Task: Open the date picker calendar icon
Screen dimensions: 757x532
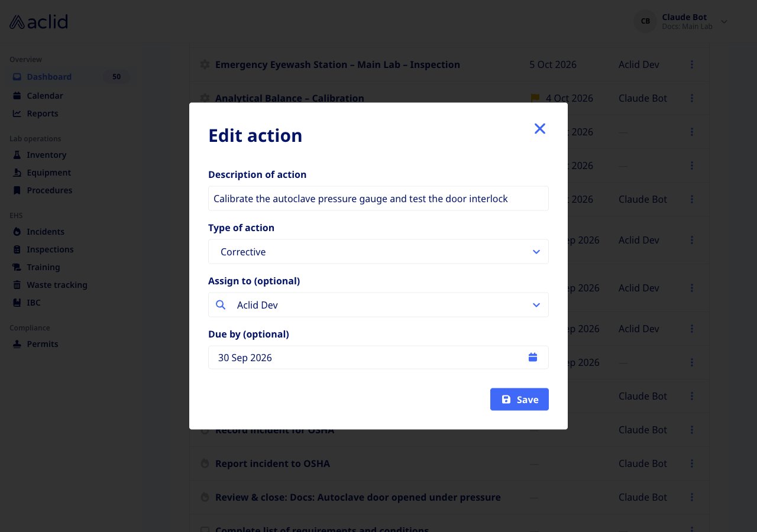Action: pos(533,357)
